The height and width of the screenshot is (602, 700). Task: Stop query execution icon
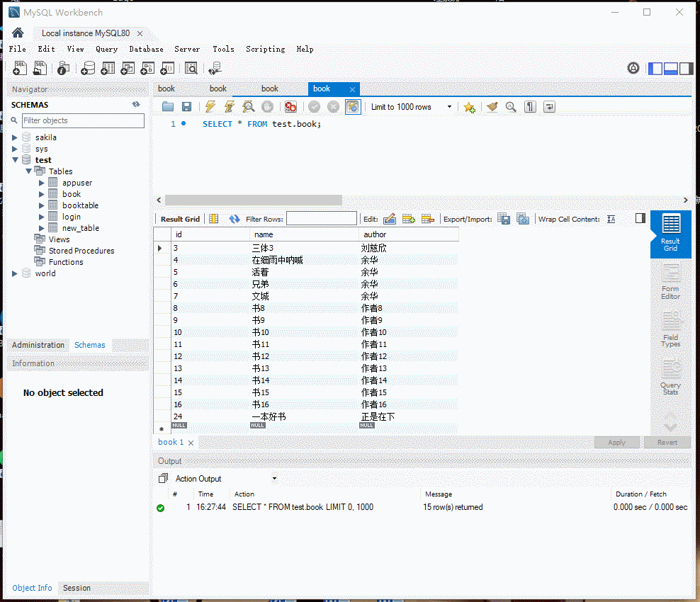(267, 107)
